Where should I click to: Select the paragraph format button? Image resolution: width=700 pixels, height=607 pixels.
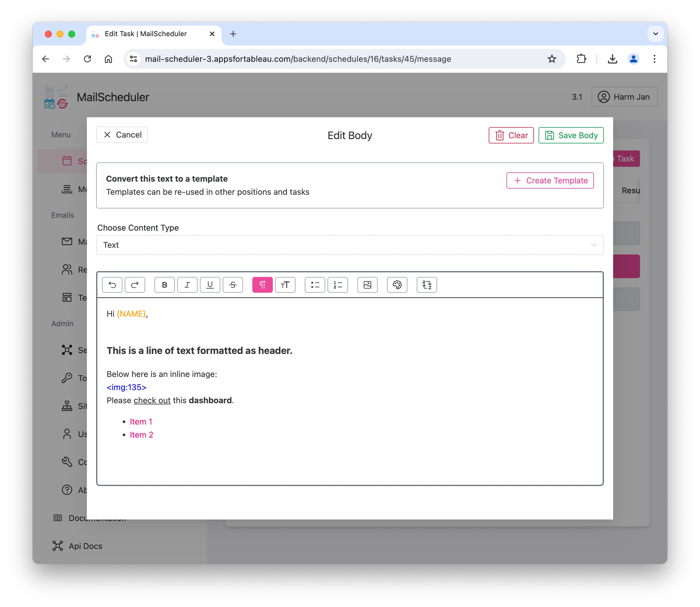(262, 285)
